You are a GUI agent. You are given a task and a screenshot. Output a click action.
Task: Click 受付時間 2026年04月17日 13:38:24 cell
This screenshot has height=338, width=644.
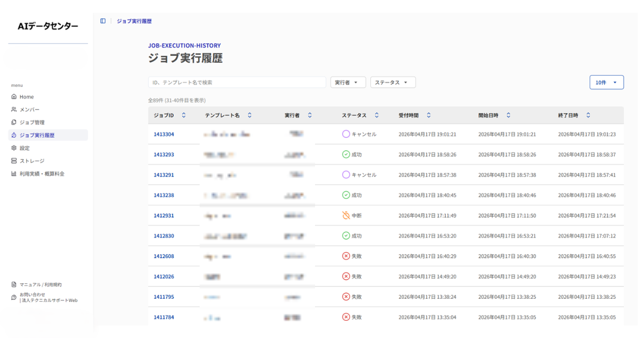point(427,297)
